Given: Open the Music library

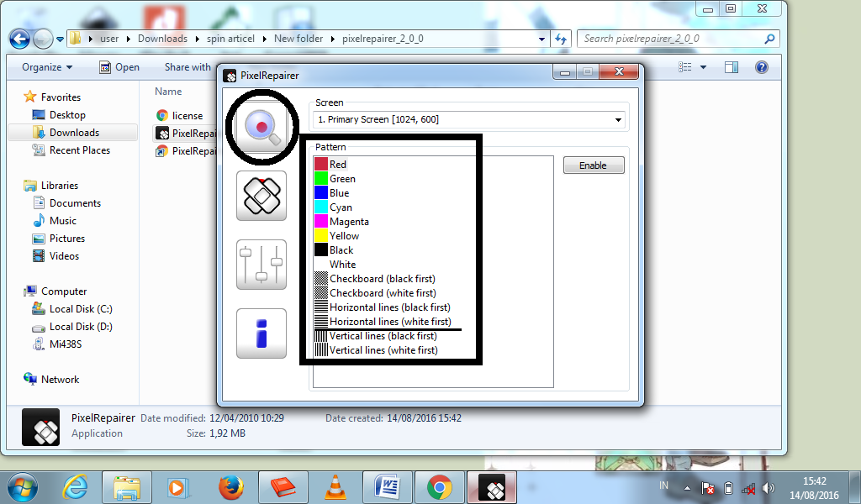Looking at the screenshot, I should (55, 220).
